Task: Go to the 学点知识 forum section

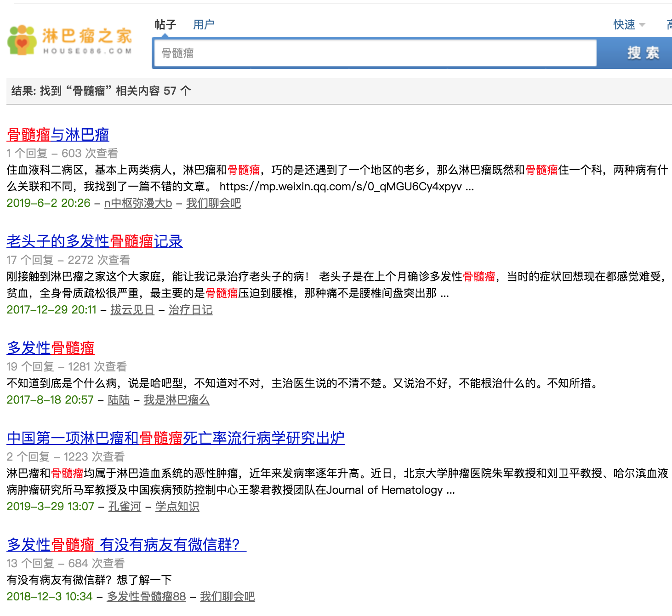Action: click(177, 507)
